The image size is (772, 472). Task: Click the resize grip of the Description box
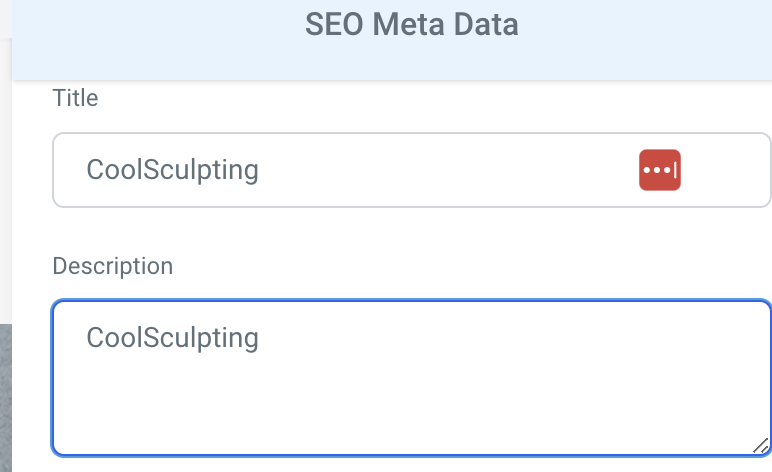pyautogui.click(x=761, y=446)
